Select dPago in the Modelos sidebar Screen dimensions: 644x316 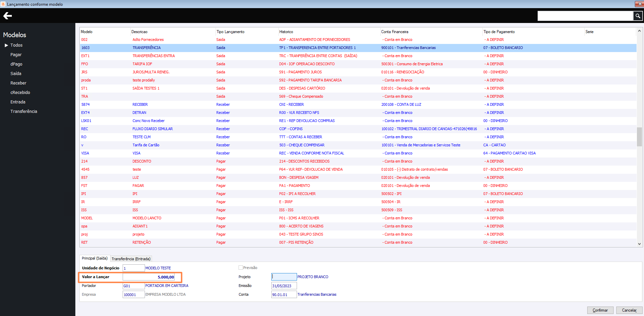(x=16, y=64)
